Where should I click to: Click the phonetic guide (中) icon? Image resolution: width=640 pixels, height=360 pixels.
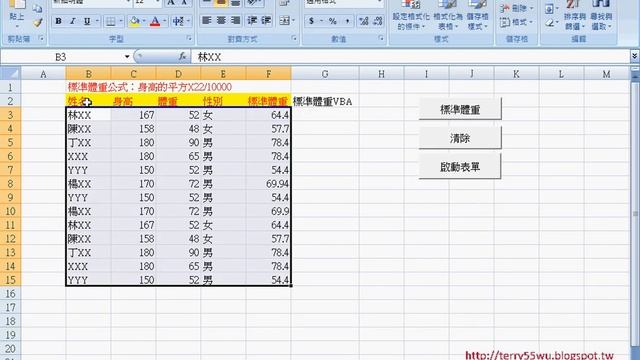(178, 21)
